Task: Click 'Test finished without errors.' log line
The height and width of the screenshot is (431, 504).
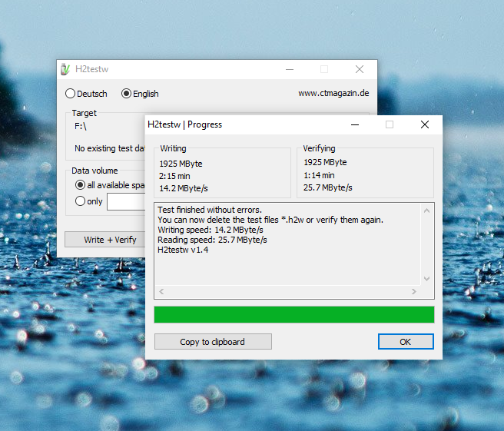Action: tap(210, 210)
